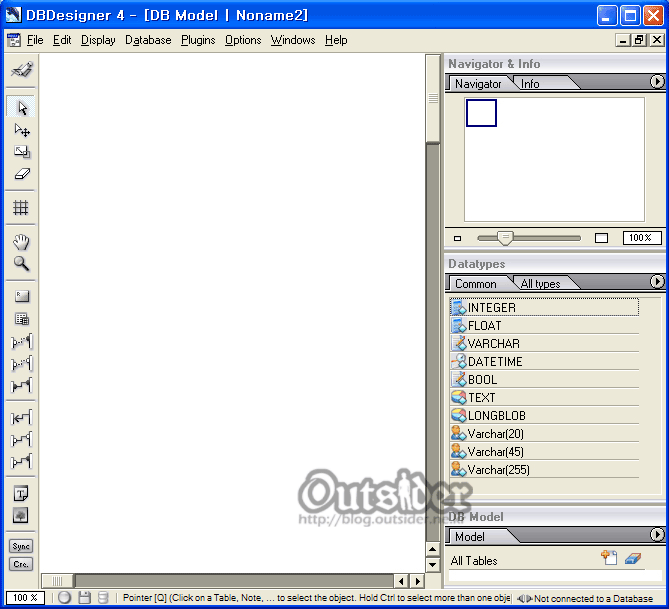Click the vertical scrollbar down arrow

click(x=432, y=565)
